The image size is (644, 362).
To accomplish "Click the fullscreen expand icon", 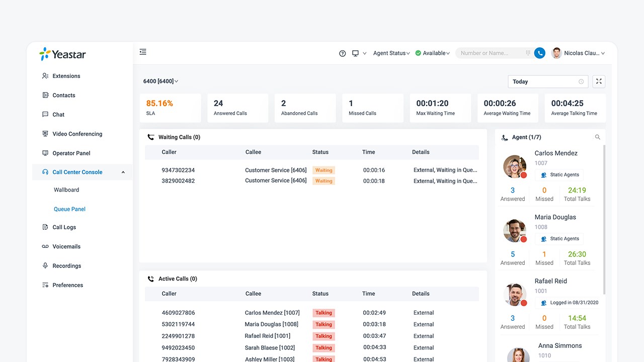I will pos(599,81).
